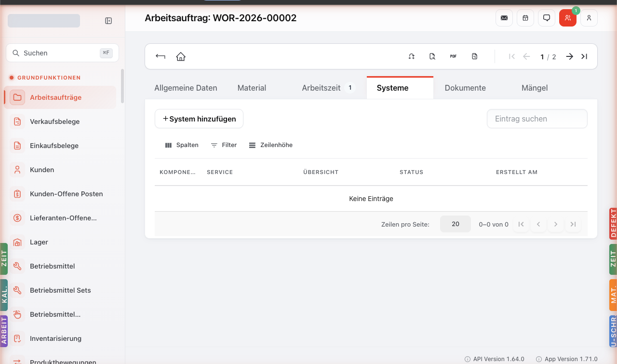
Task: Go to home via house icon
Action: tap(181, 56)
